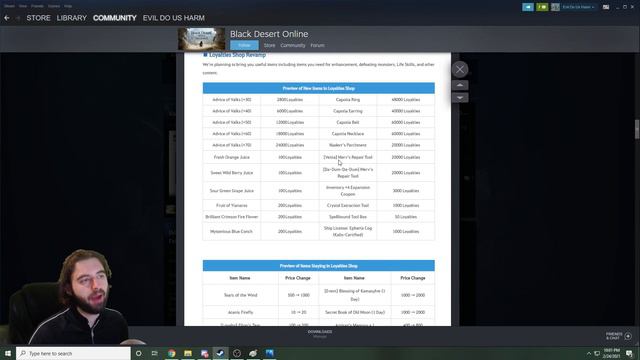Open the Windows Start menu
The height and width of the screenshot is (360, 640).
pos(8,353)
